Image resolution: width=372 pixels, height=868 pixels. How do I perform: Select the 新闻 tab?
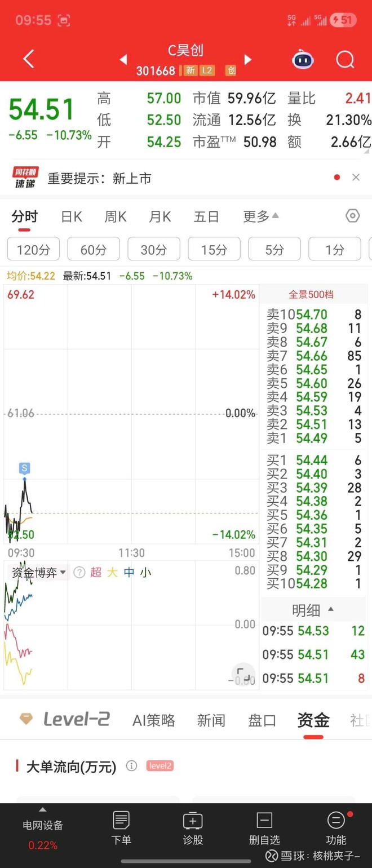point(211,720)
